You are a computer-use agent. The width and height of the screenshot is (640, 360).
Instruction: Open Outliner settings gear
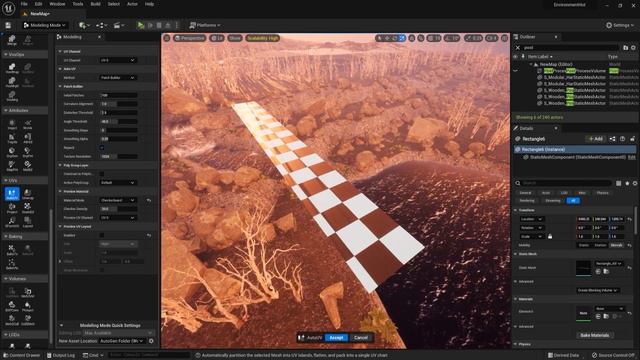pos(633,48)
